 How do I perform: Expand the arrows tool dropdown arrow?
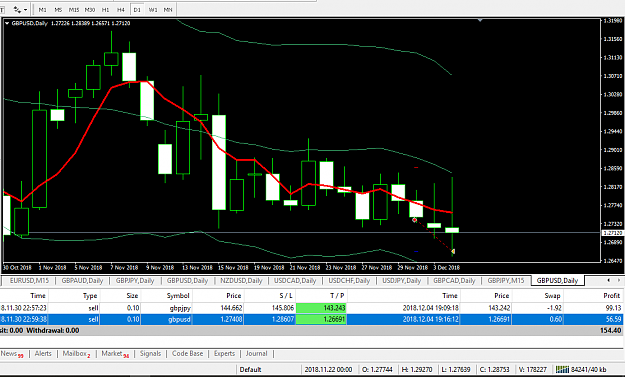pos(26,10)
